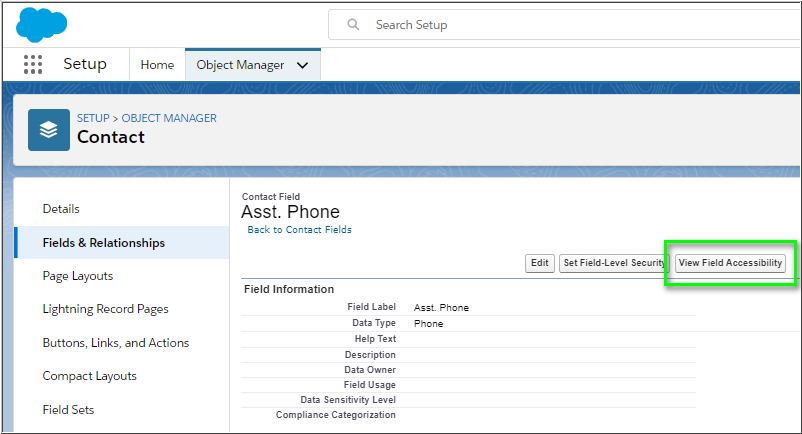Go to SETUP breadcrumb link

93,118
